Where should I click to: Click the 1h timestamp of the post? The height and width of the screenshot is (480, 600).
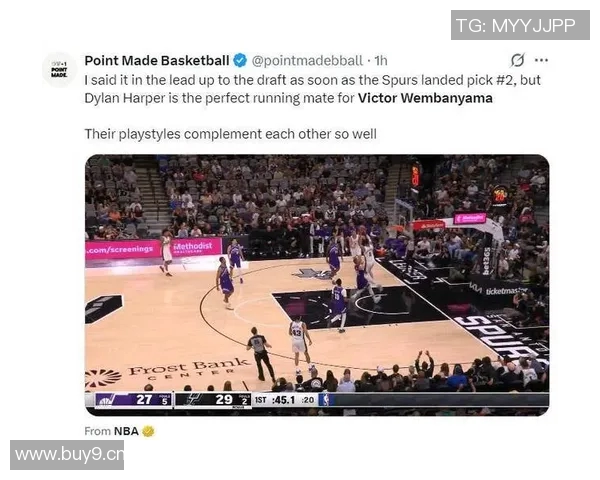click(x=381, y=60)
